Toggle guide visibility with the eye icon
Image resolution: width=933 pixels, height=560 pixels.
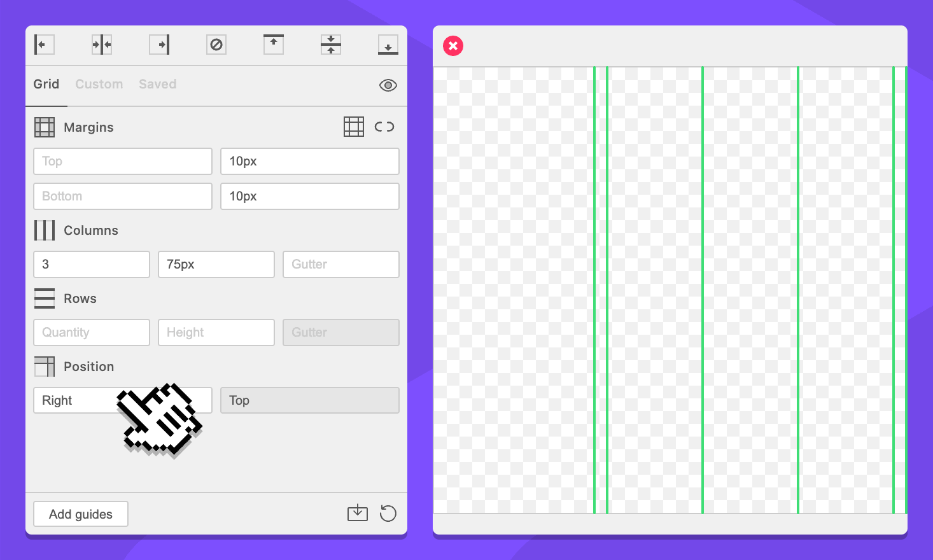pyautogui.click(x=388, y=85)
